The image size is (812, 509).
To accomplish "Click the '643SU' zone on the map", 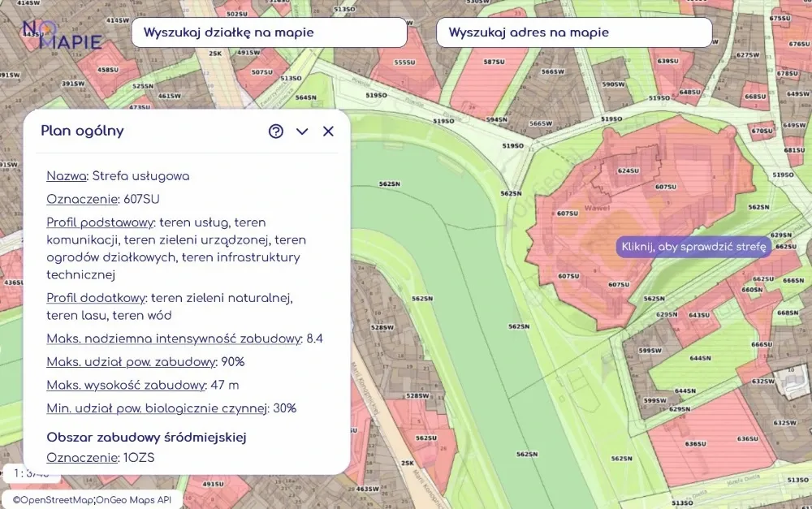I will 699,315.
